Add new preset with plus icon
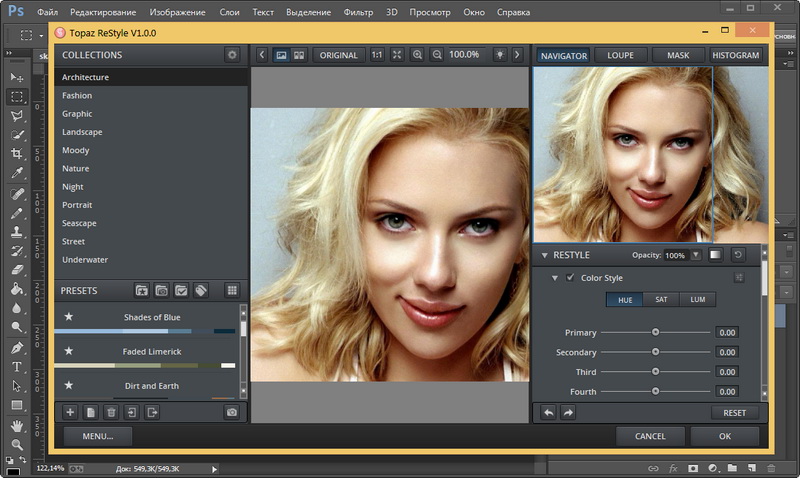 (70, 411)
